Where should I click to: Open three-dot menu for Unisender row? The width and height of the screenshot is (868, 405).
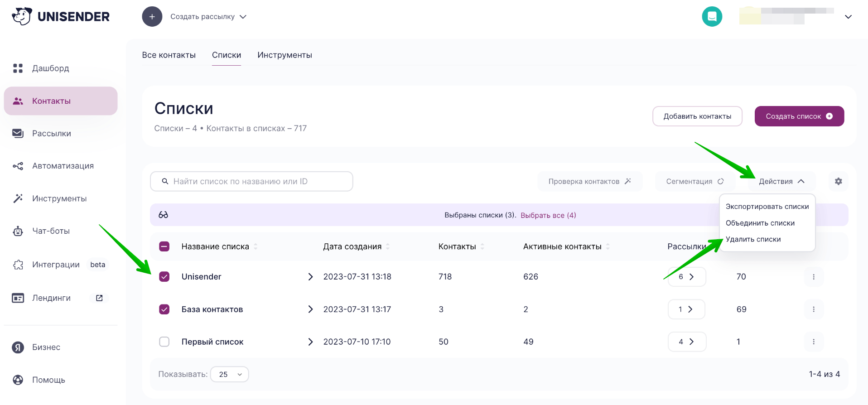tap(814, 277)
